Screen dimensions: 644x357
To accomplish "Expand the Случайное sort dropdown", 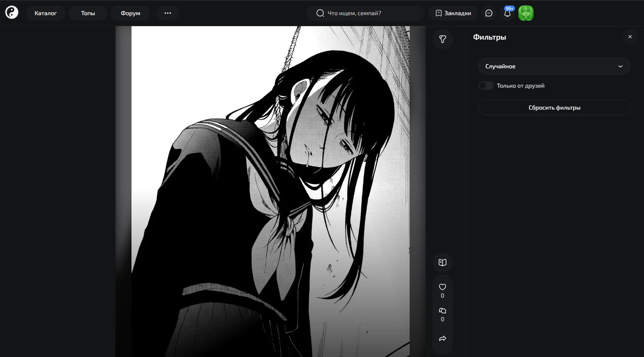I will 554,66.
